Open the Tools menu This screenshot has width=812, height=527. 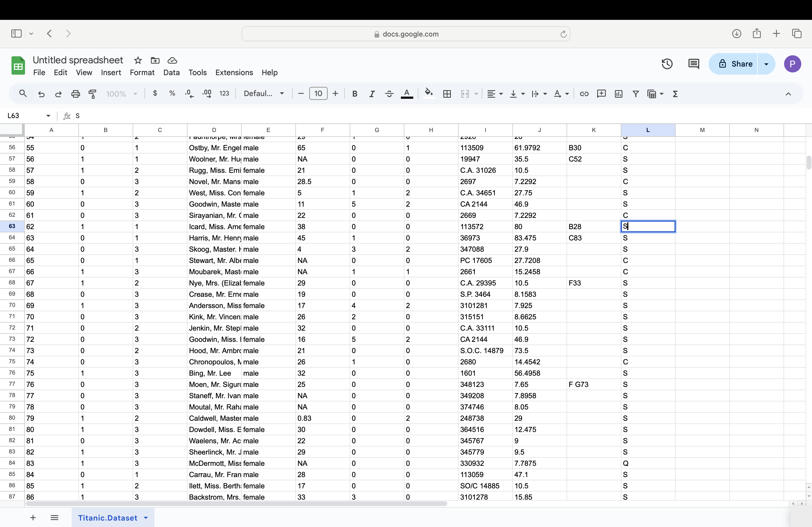click(198, 72)
